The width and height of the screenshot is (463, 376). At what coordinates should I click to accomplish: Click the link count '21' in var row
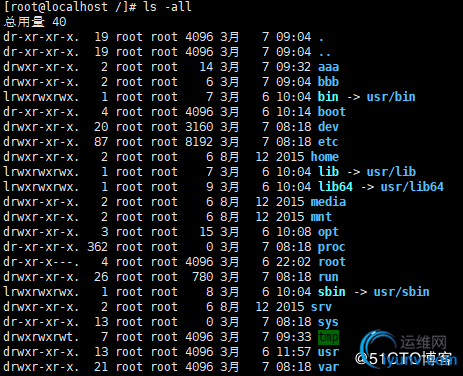click(x=101, y=367)
